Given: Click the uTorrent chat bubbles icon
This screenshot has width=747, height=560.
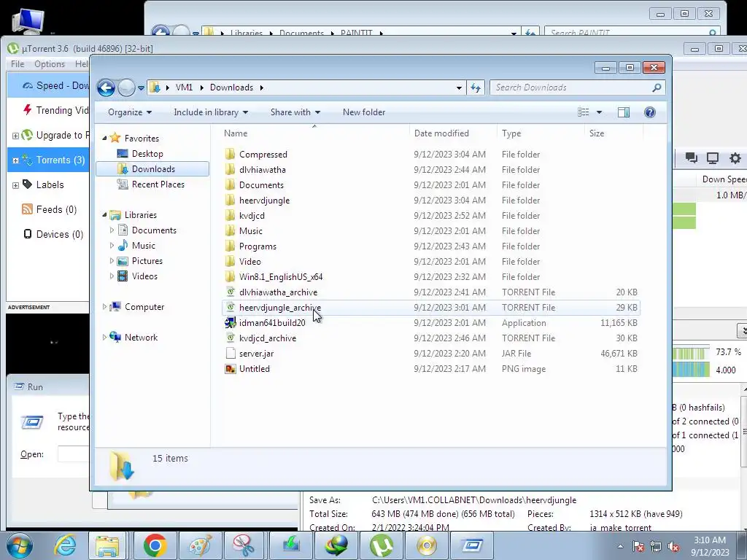Looking at the screenshot, I should point(691,158).
